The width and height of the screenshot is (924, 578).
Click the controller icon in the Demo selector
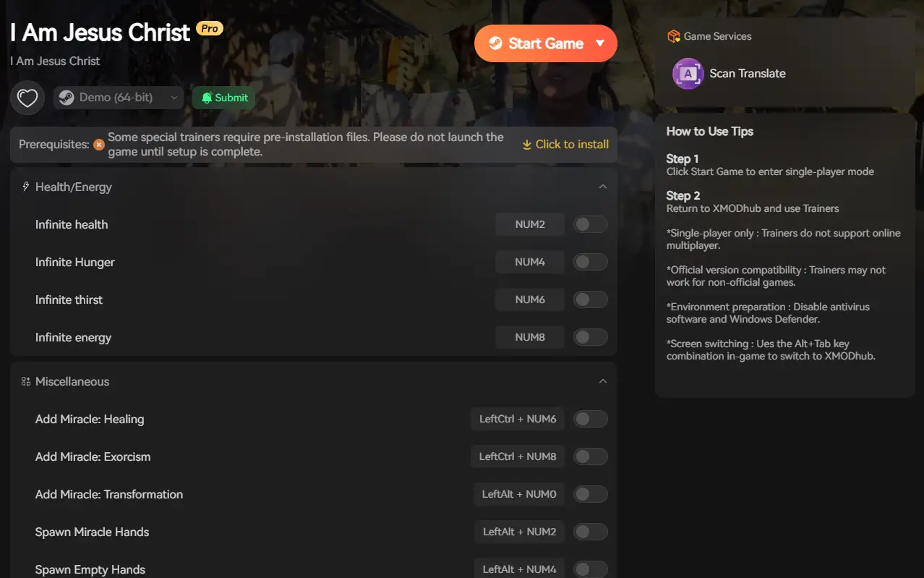pos(67,97)
